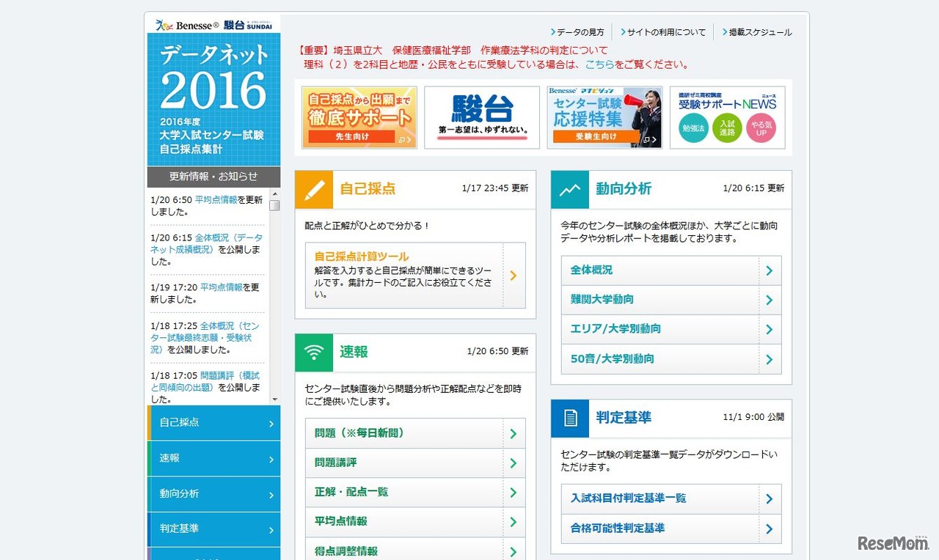The width and height of the screenshot is (939, 560).
Task: Click the arrow on エリア/大学別動向 row
Action: pos(770,330)
